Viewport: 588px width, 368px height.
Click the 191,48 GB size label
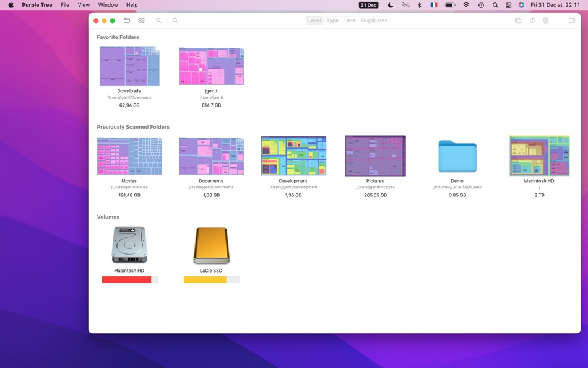129,195
